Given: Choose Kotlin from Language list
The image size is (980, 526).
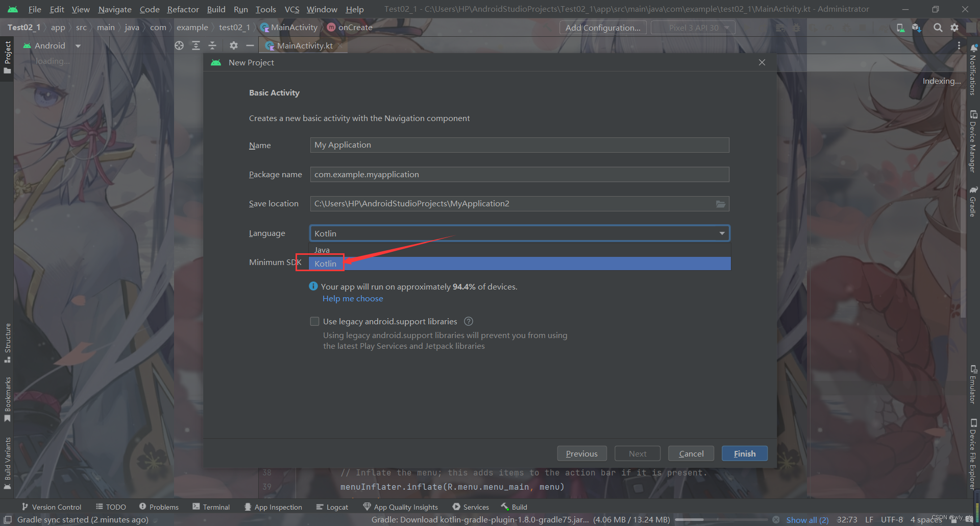Looking at the screenshot, I should point(520,264).
